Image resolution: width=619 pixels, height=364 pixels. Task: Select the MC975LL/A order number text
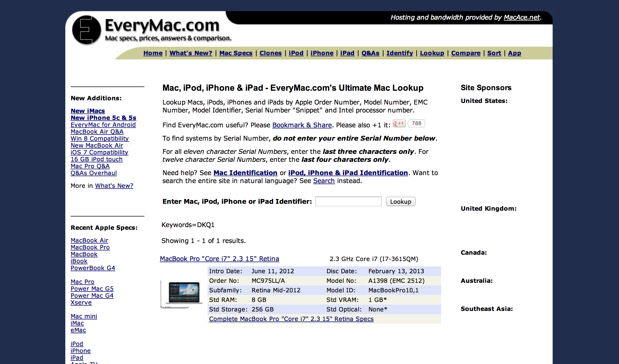tap(268, 281)
